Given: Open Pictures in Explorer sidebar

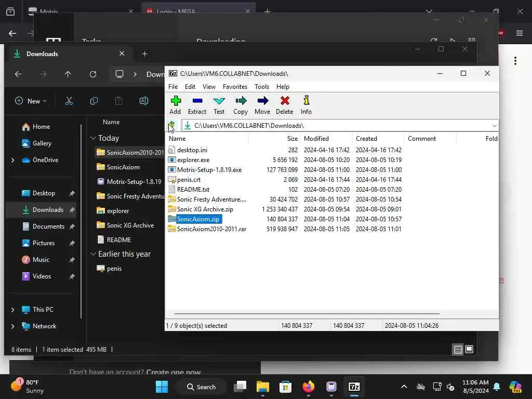Looking at the screenshot, I should 43,243.
